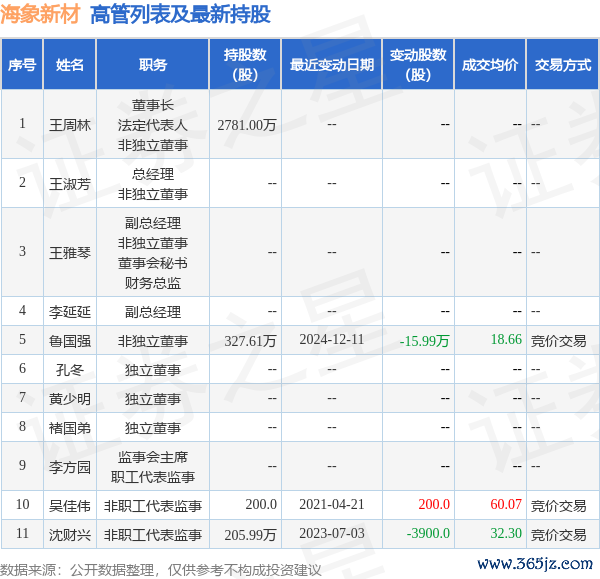This screenshot has height=579, width=600.
Task: Click the 职务 column header
Action: tap(153, 65)
